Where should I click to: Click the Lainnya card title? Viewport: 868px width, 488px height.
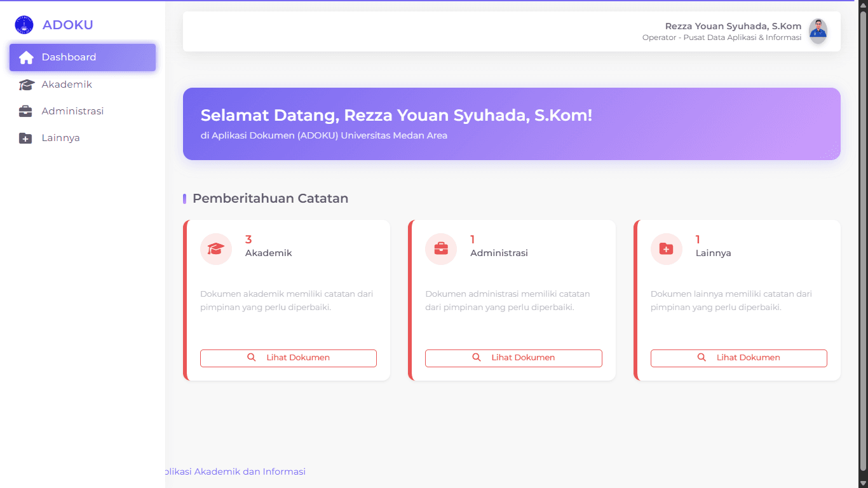pos(713,254)
